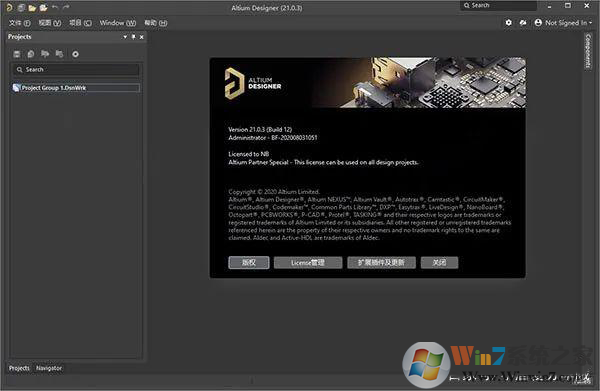Select Project Group 1.DsnWrk in tree

pos(76,88)
